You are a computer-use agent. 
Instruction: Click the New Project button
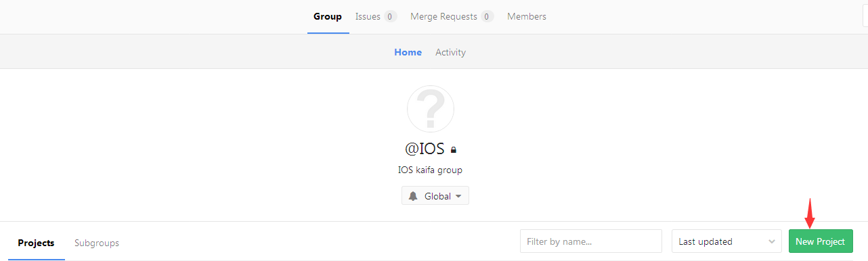[821, 241]
